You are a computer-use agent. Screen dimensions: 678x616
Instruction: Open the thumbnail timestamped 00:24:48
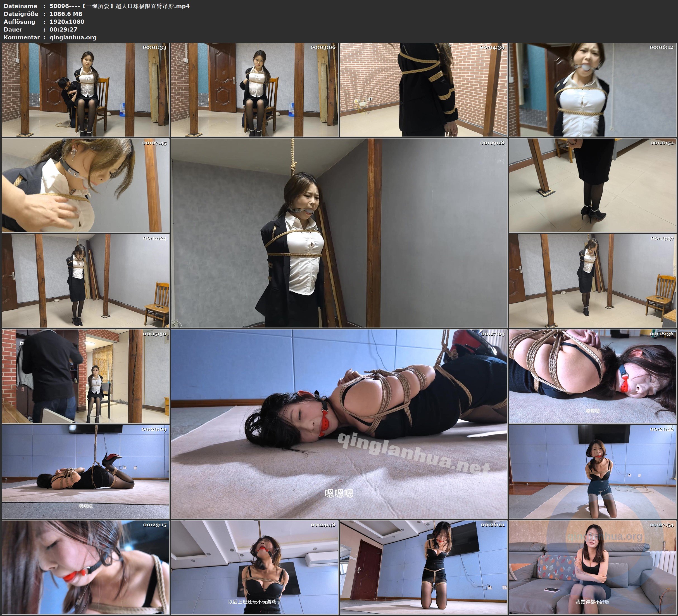click(254, 567)
